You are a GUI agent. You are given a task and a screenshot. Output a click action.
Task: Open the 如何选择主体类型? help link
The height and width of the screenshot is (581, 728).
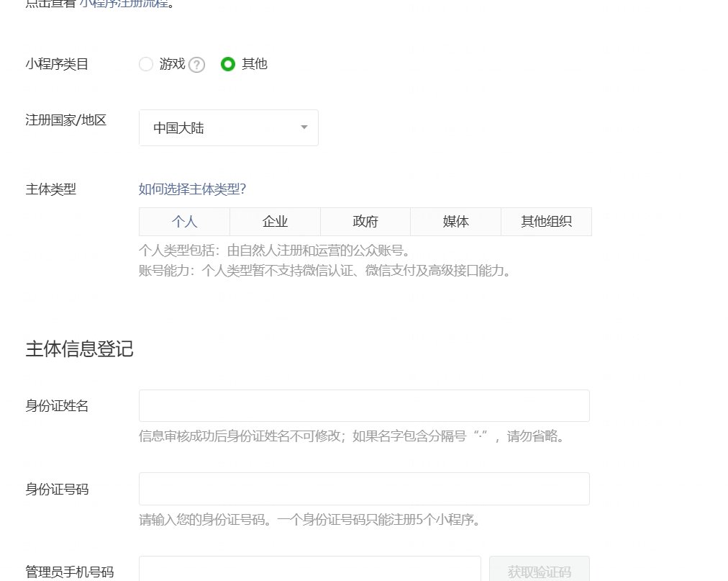point(192,189)
